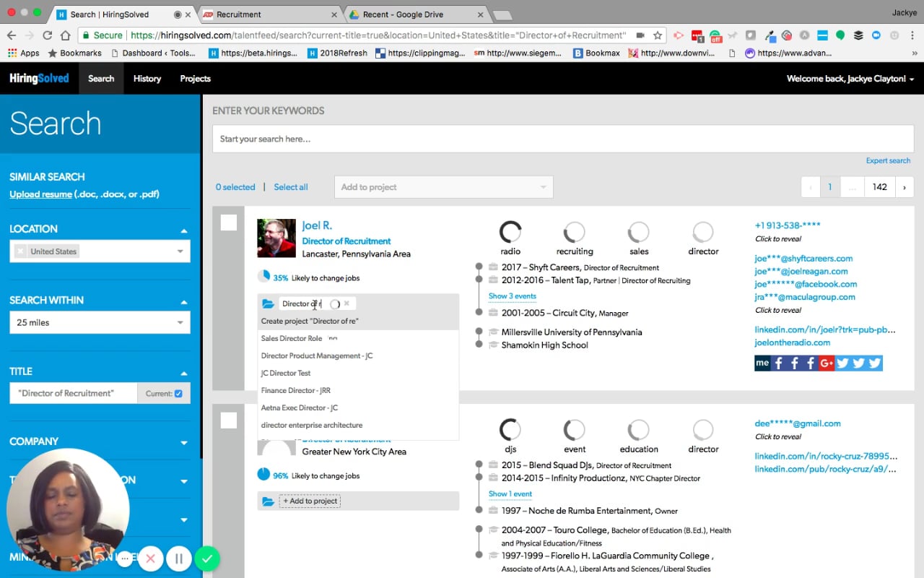Click the about.me icon in Joel R.'s social links
924x578 pixels.
[x=762, y=363]
